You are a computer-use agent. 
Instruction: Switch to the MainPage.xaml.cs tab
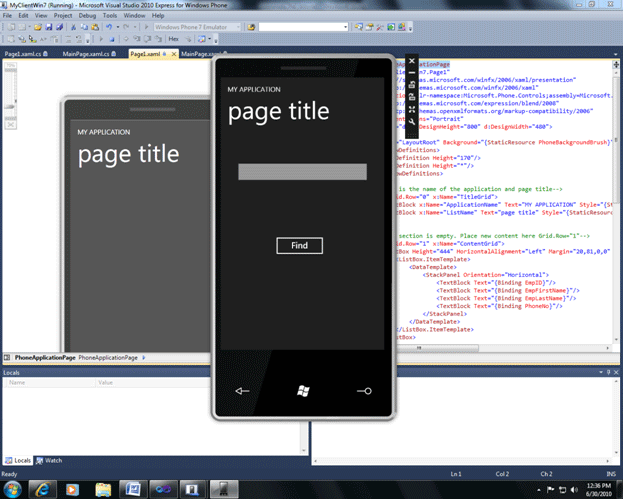(89, 54)
